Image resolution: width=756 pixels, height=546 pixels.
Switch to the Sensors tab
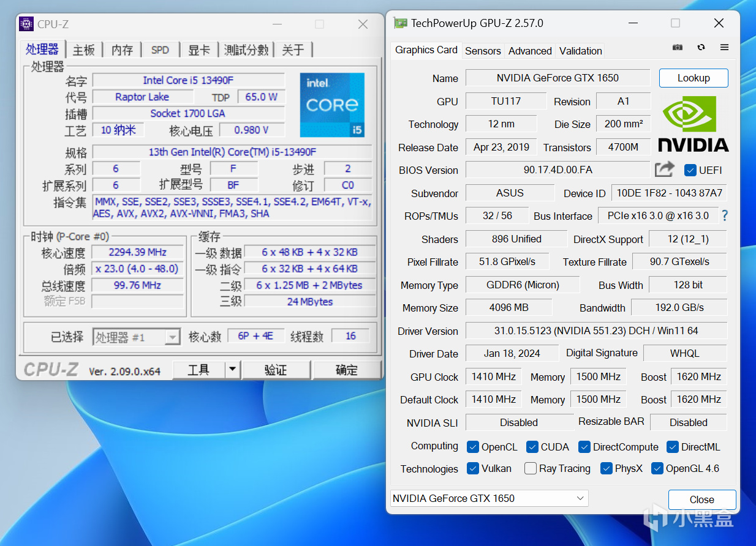coord(483,51)
